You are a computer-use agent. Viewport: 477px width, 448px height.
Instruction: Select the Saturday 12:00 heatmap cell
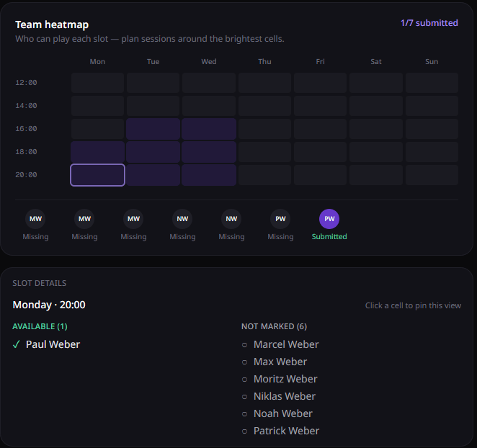tap(376, 83)
